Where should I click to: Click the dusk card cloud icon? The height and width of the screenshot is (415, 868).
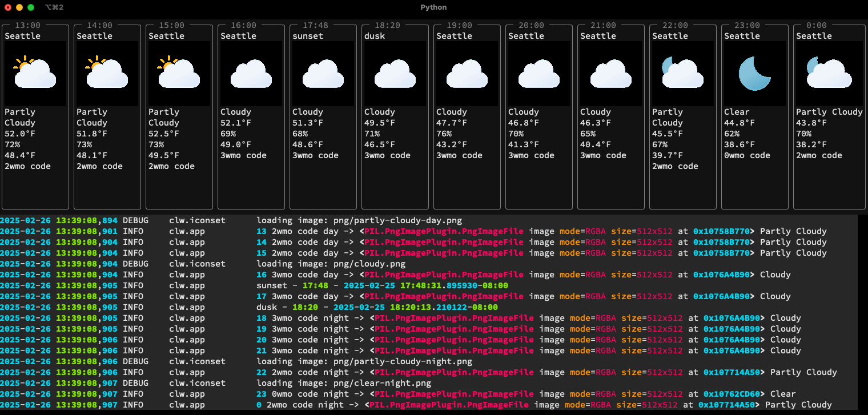click(395, 74)
